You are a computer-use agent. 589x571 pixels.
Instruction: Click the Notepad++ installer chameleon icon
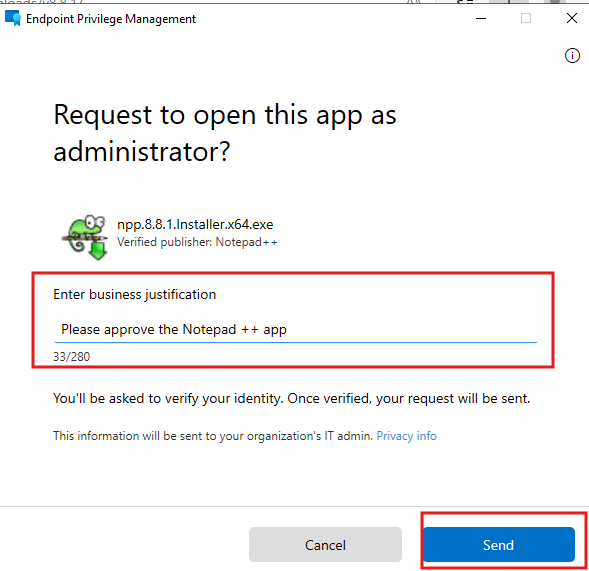(x=85, y=237)
